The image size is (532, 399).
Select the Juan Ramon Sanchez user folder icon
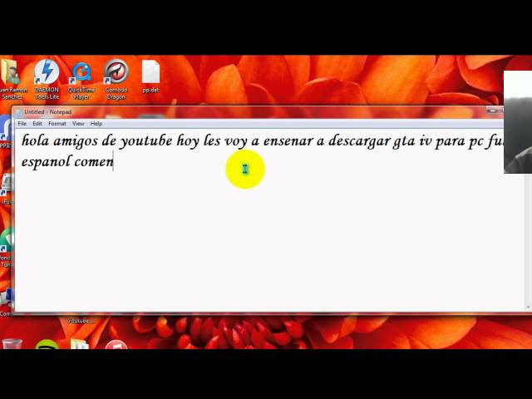(12, 80)
